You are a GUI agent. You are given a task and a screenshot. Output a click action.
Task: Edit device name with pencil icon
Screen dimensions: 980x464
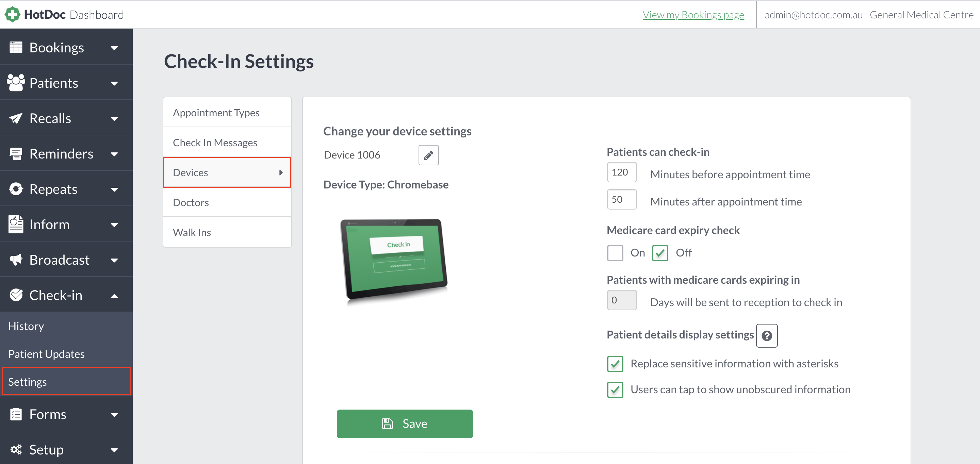coord(428,155)
